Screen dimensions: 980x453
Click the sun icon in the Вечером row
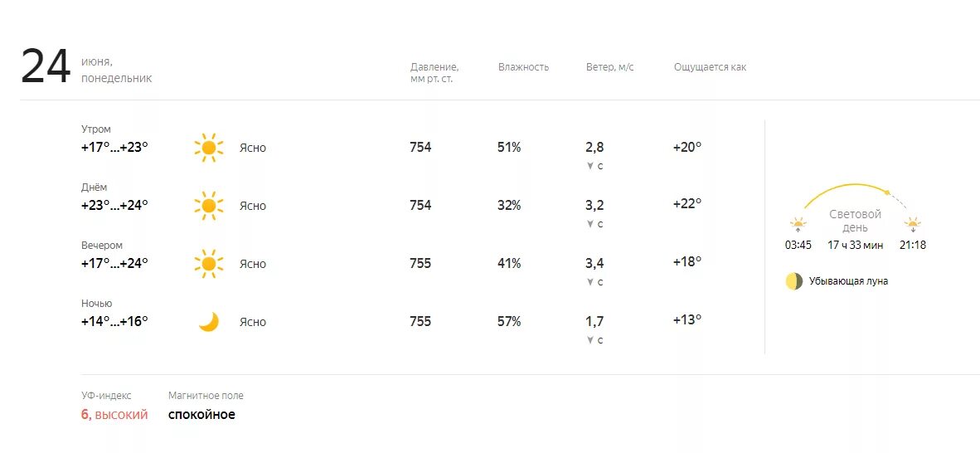pos(208,264)
